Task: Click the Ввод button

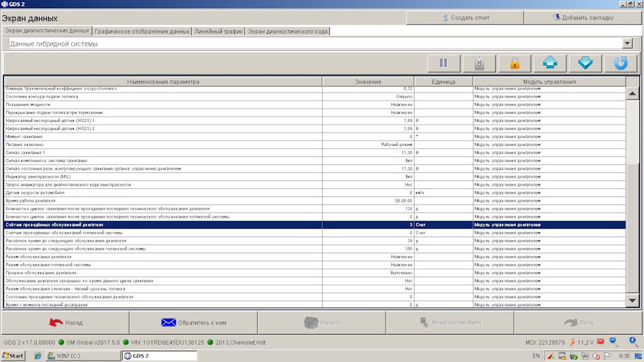Action: 578,322
